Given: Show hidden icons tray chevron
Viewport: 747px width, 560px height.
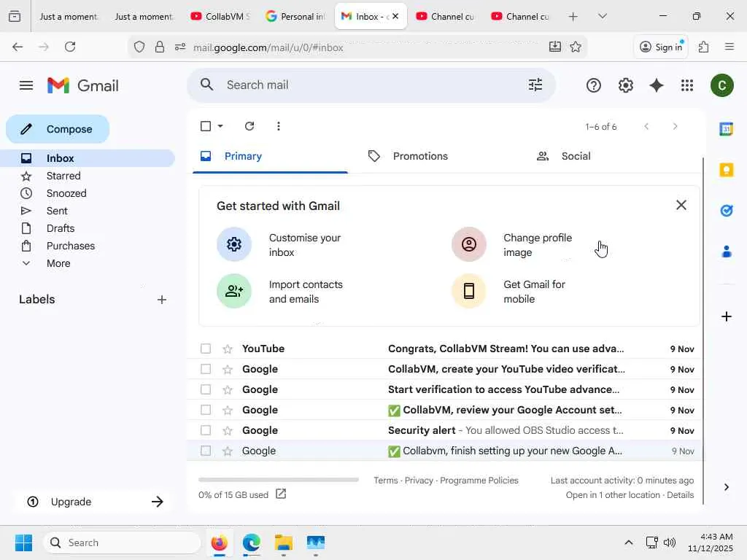Looking at the screenshot, I should coord(628,542).
